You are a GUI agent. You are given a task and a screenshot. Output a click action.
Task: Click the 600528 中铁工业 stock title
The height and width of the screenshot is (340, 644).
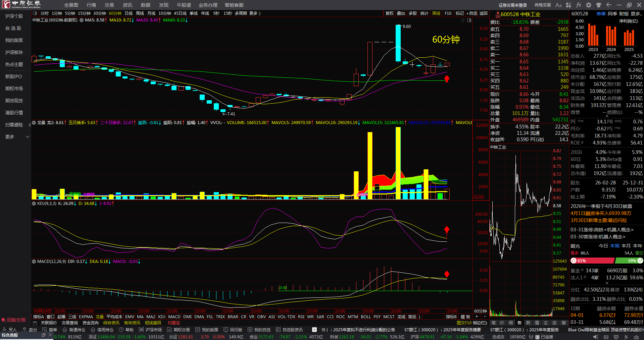(521, 14)
